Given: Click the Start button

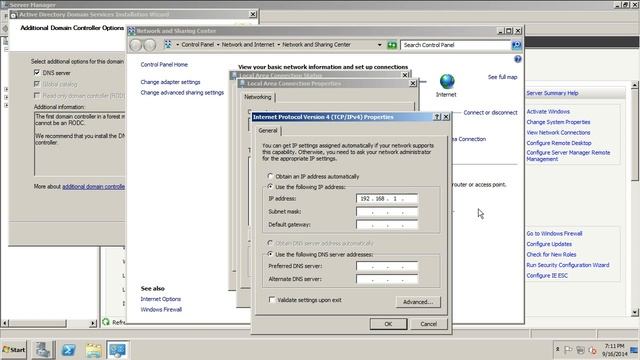Looking at the screenshot, I should [14, 350].
